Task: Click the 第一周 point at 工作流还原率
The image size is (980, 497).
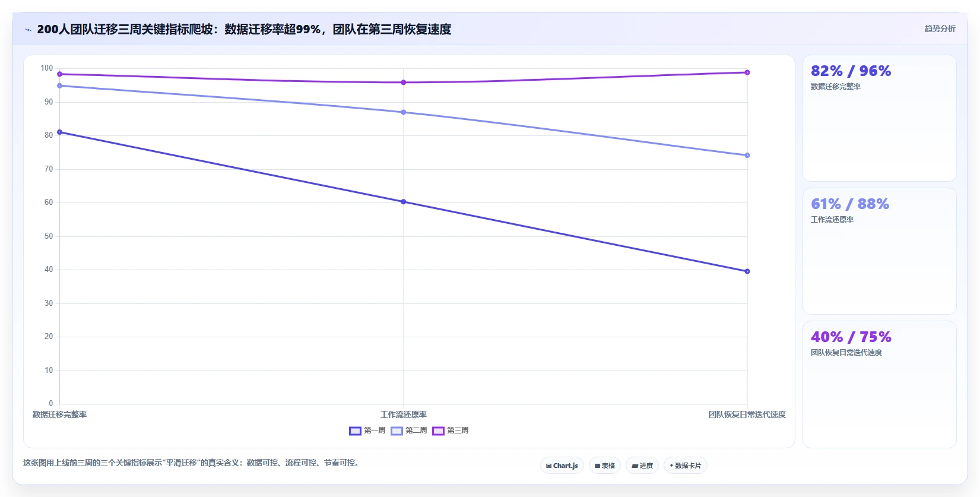Action: coord(404,202)
